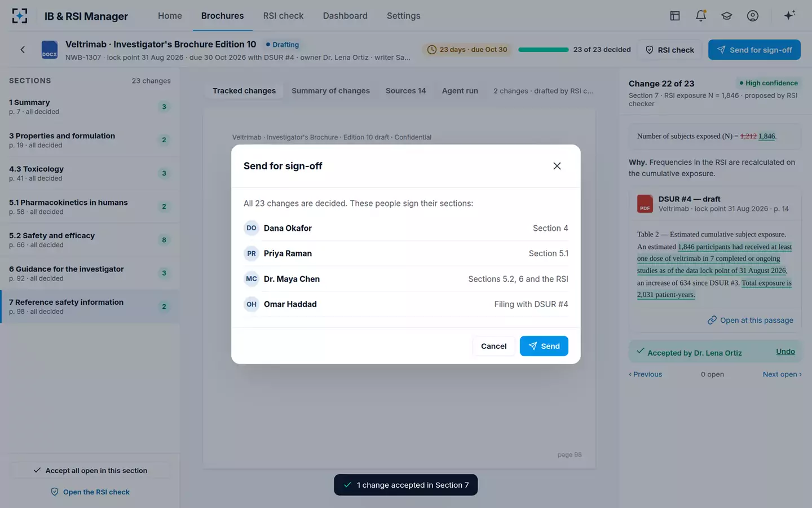Accept all open in this section
This screenshot has height=508, width=812.
pos(90,470)
